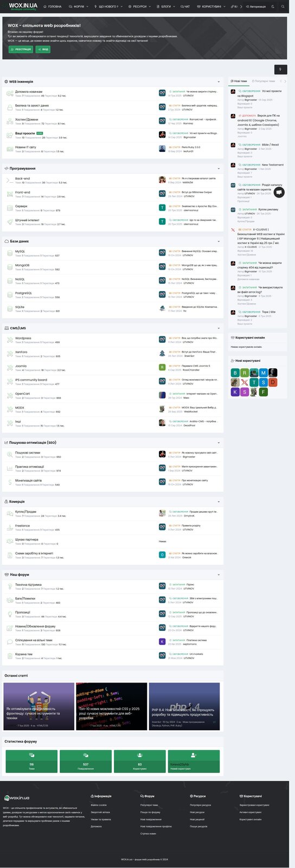Select the Нові теми sidebar tab

tap(239, 81)
